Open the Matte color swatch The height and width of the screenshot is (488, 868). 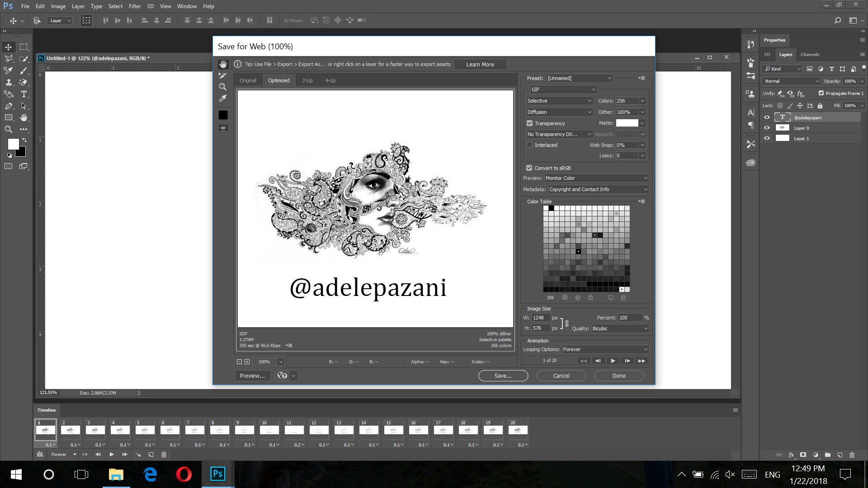[627, 123]
